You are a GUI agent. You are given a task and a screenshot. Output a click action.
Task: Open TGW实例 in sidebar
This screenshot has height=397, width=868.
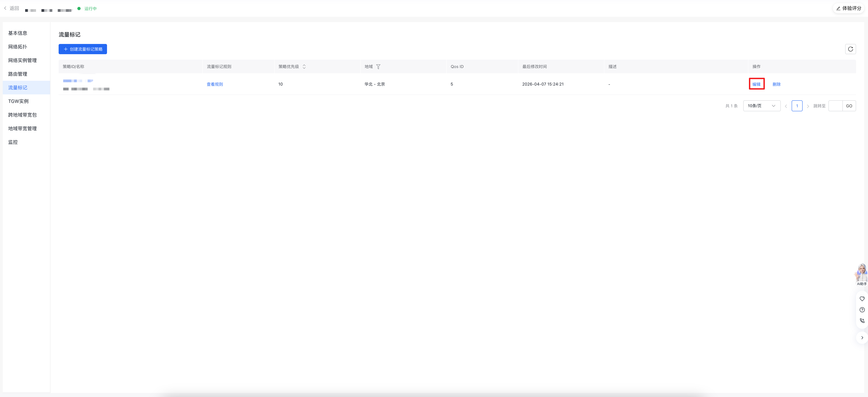[26, 101]
